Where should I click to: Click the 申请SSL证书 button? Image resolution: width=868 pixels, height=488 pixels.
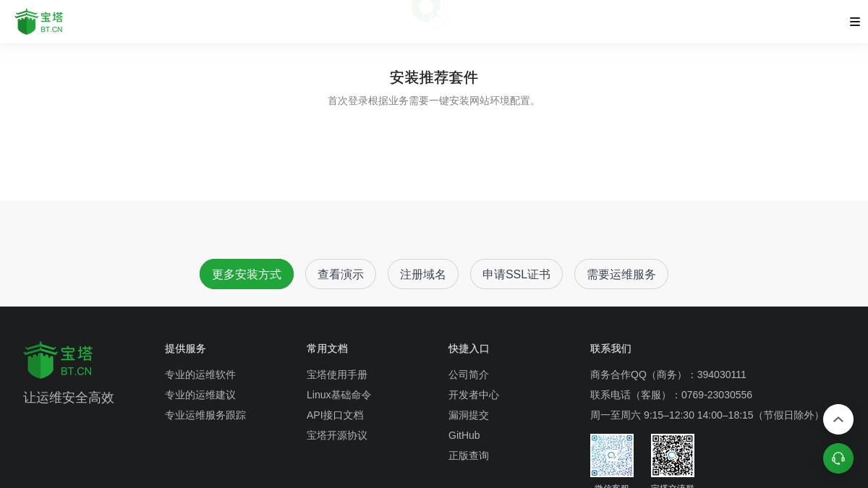click(x=516, y=274)
